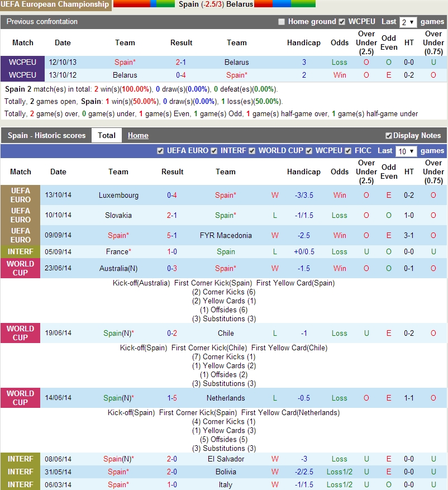Click the 1-5 result against Netherlands
Image resolution: width=448 pixels, height=490 pixels.
(x=172, y=398)
